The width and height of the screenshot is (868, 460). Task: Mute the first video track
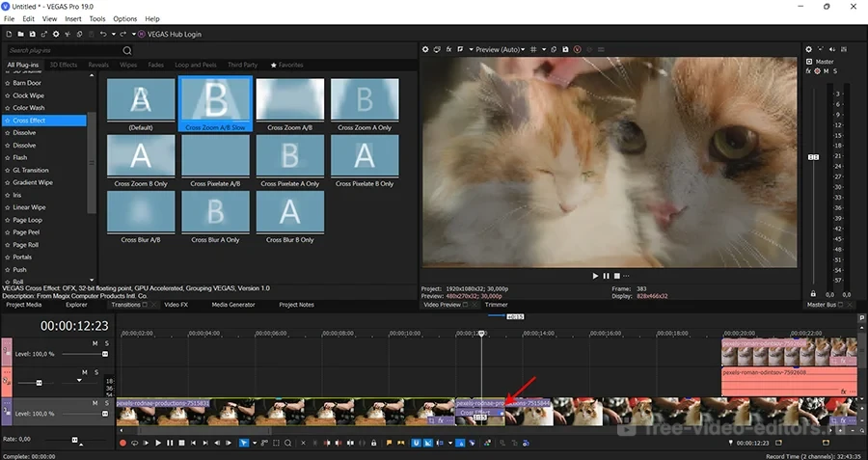click(x=95, y=342)
